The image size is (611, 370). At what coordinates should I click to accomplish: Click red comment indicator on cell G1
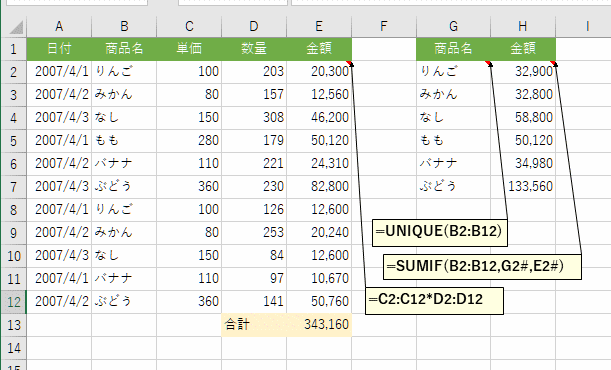click(x=488, y=63)
